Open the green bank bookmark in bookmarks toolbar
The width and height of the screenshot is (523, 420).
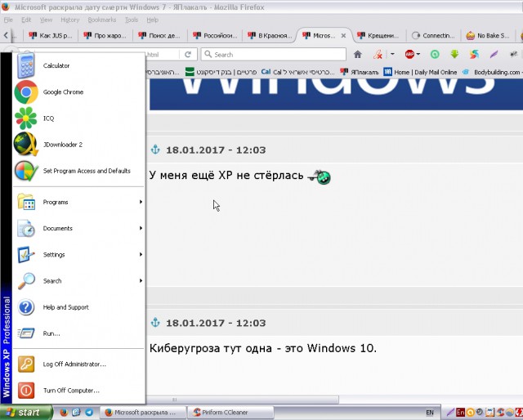(221, 72)
